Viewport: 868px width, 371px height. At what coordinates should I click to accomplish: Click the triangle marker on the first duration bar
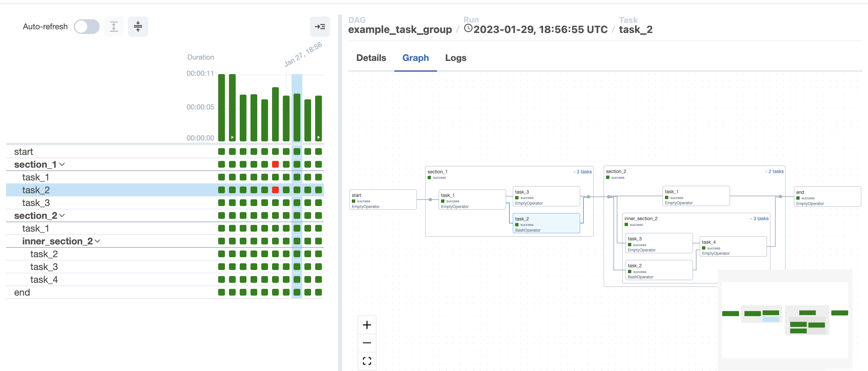pos(232,137)
